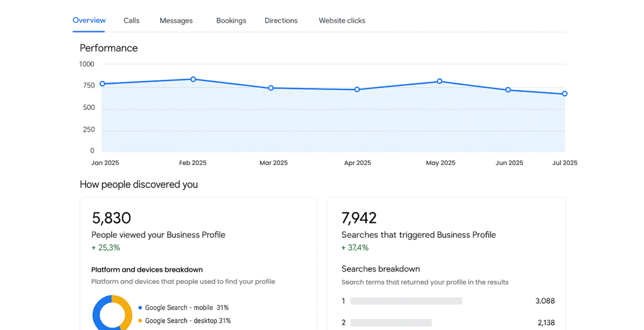
Task: Open the Website clicks tab
Action: pyautogui.click(x=342, y=21)
